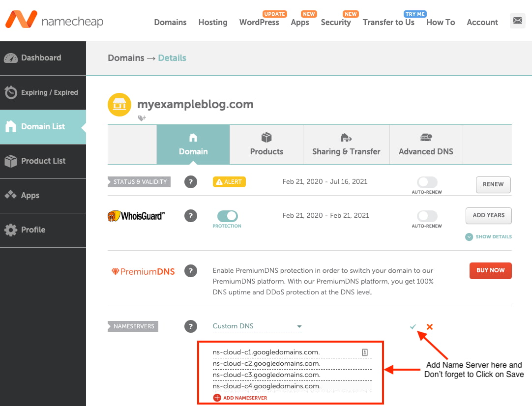The height and width of the screenshot is (406, 532).
Task: Click the STATUS & VALIDITY label
Action: click(x=139, y=182)
